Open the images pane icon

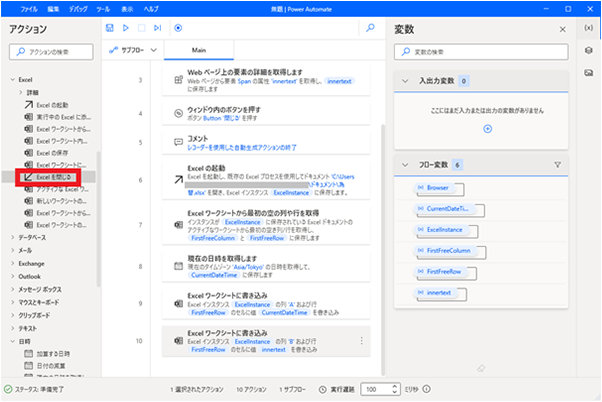tap(589, 73)
